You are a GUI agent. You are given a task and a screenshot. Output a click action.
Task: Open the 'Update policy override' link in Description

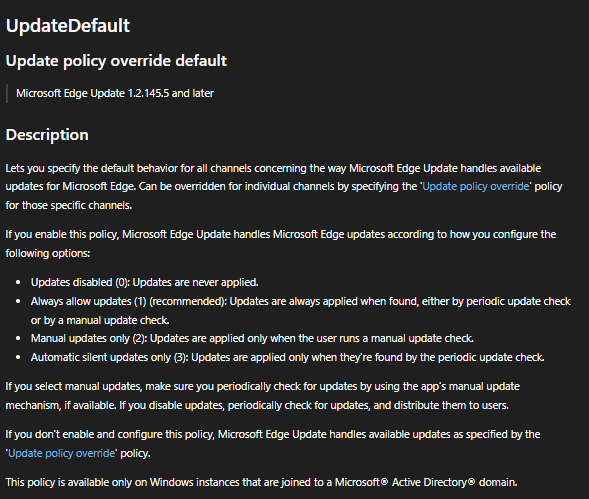[476, 186]
